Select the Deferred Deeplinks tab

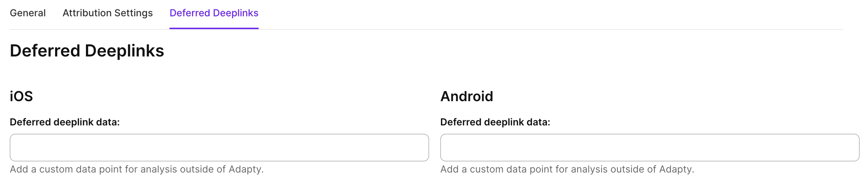(214, 13)
